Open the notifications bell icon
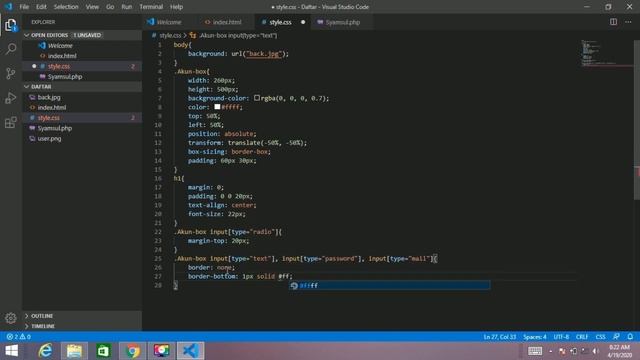 630,337
